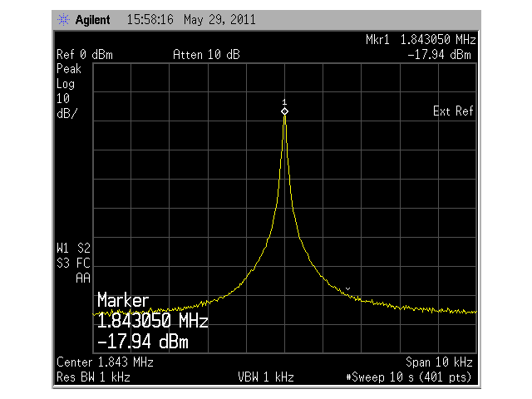Click the VBW 1 kHz label
Screen dimensions: 532x399
click(266, 377)
